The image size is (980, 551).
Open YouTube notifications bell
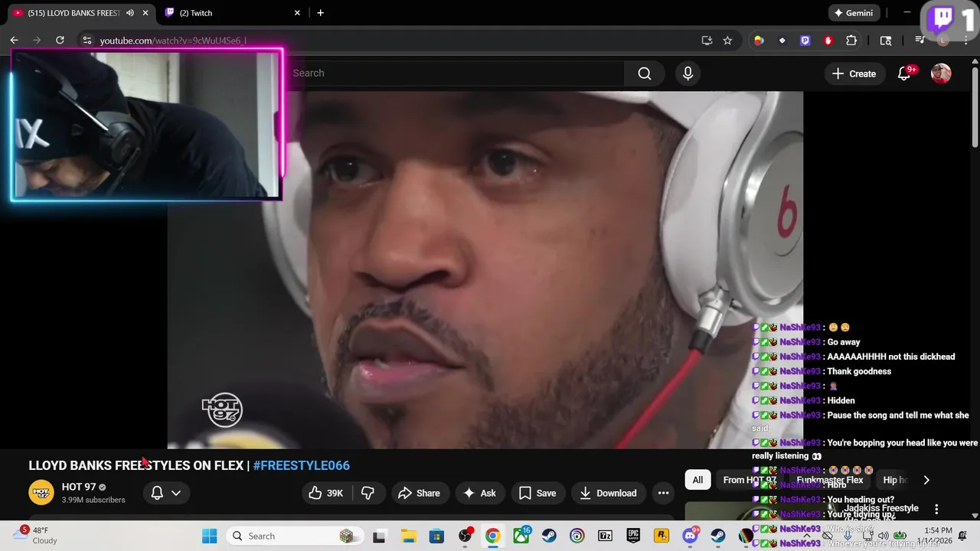coord(904,73)
